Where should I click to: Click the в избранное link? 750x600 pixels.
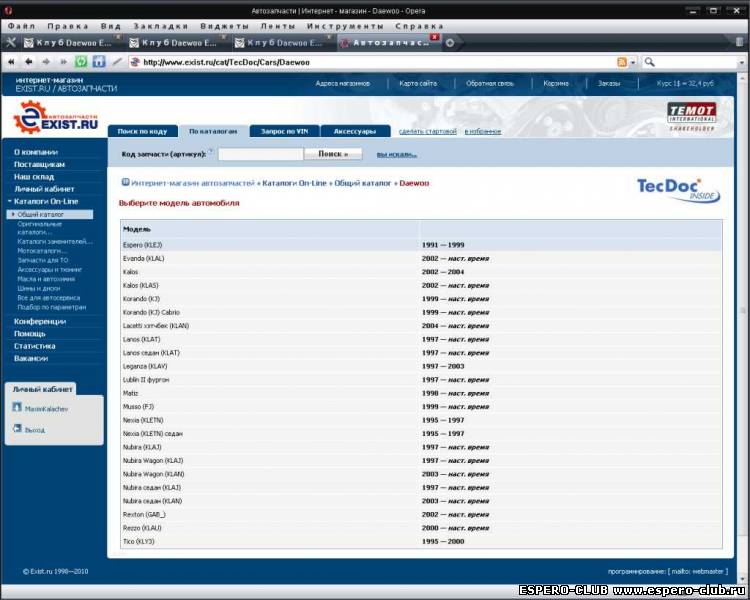click(483, 131)
